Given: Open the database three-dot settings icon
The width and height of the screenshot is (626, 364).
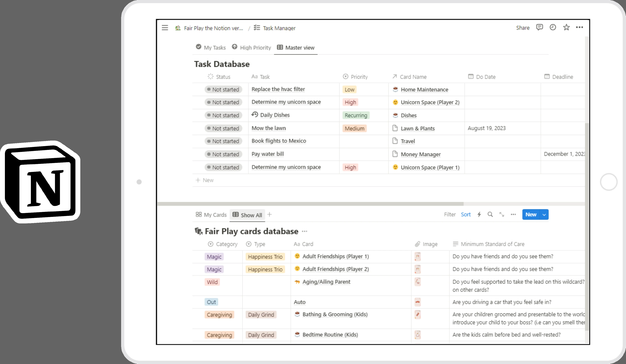Looking at the screenshot, I should (513, 214).
